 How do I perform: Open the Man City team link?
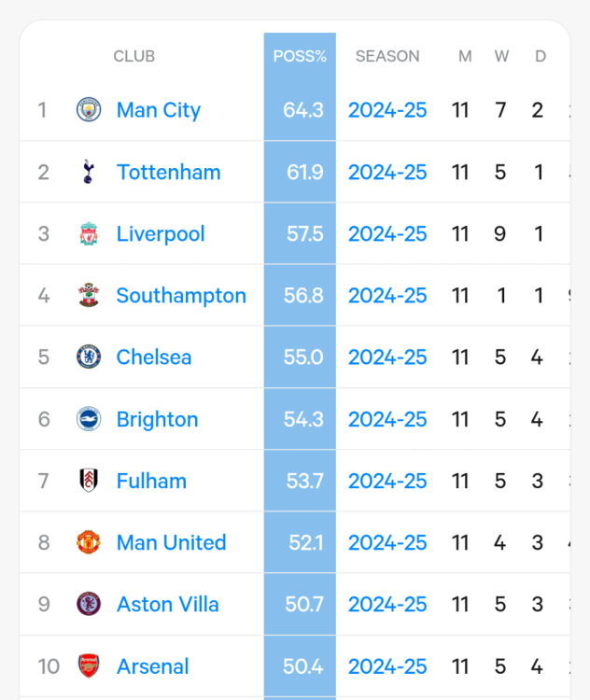159,110
